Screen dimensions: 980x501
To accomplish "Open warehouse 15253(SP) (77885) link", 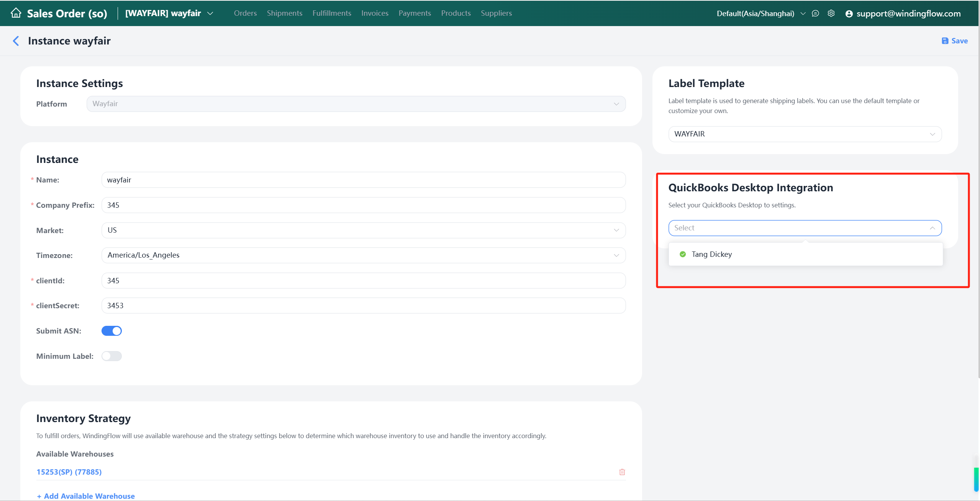I will tap(69, 472).
